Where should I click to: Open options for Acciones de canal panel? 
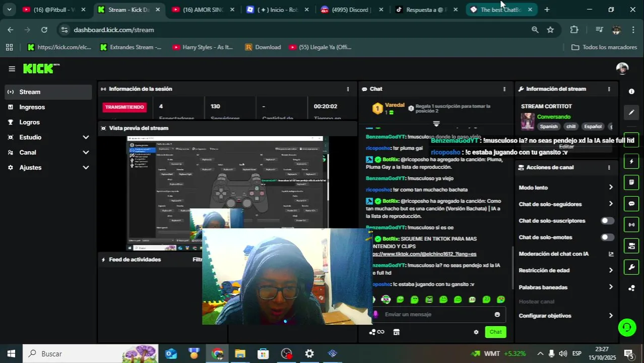[x=609, y=167]
